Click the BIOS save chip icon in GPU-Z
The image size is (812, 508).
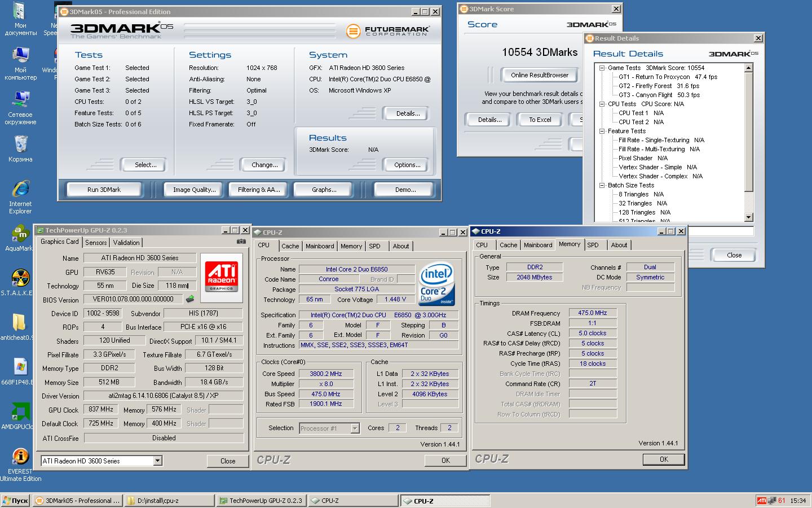point(191,299)
